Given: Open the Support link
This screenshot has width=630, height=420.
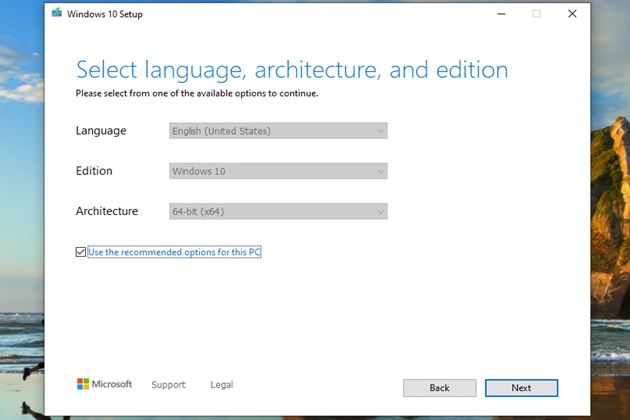Looking at the screenshot, I should coord(168,385).
